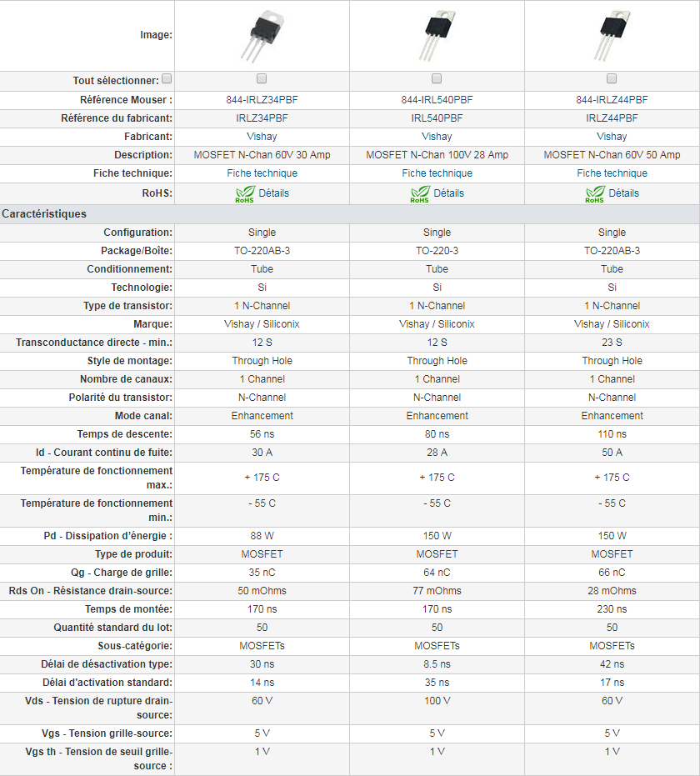700x776 pixels.
Task: Check the Tout sélectionner checkbox
Action: pos(167,79)
